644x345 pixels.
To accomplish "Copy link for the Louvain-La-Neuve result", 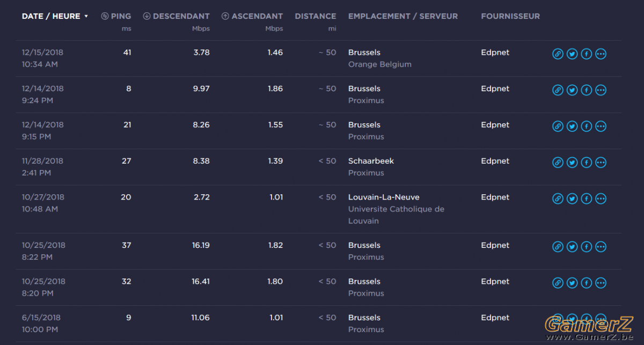I will (558, 199).
